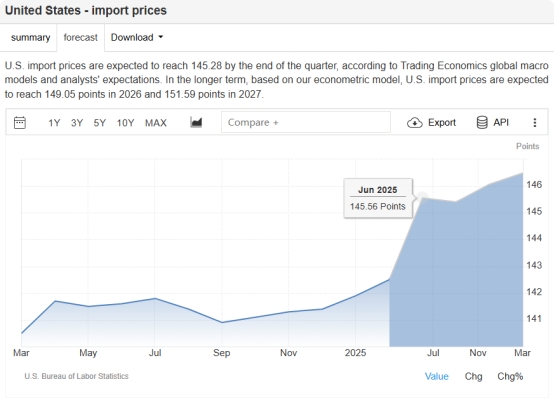Click the Export cloud download icon

pos(415,123)
